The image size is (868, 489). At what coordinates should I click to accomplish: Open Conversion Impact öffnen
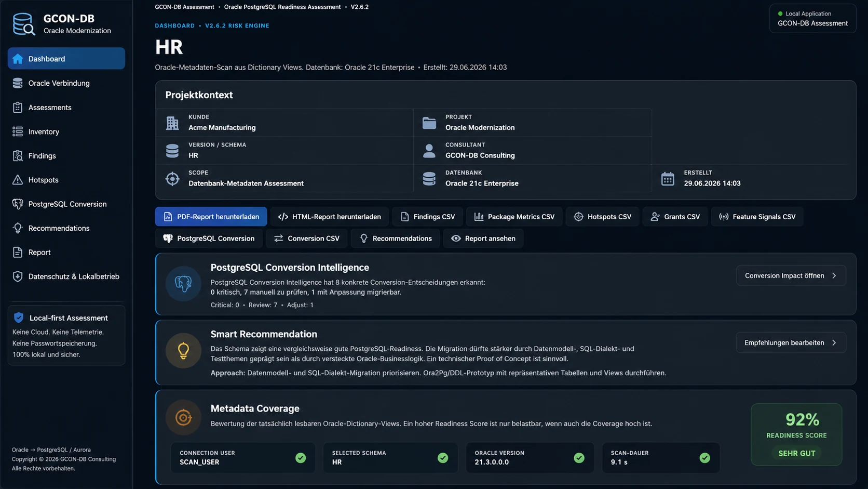791,276
